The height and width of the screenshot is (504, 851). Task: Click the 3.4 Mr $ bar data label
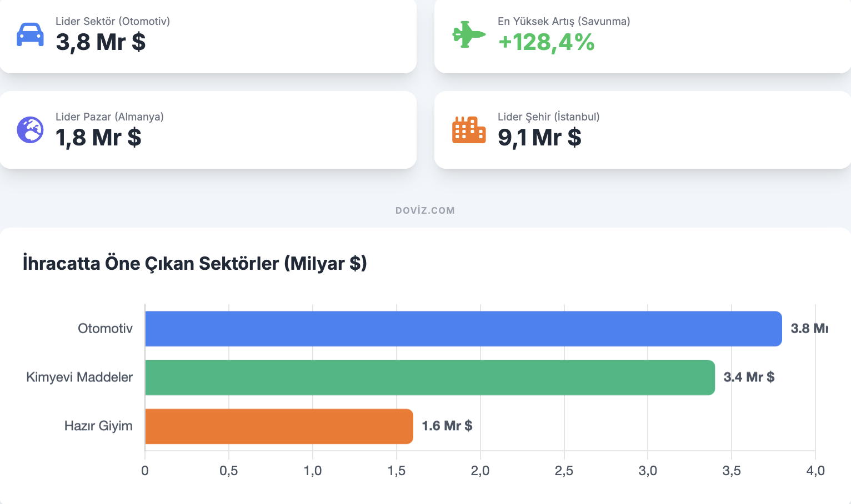click(749, 377)
